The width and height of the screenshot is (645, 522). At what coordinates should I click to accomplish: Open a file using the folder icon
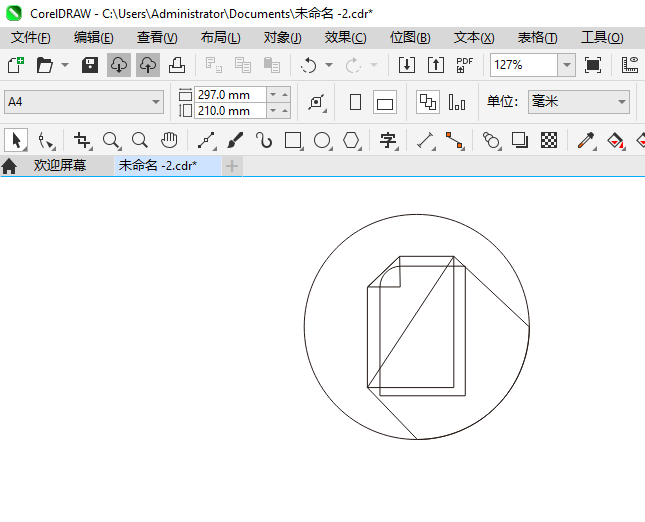[x=44, y=65]
